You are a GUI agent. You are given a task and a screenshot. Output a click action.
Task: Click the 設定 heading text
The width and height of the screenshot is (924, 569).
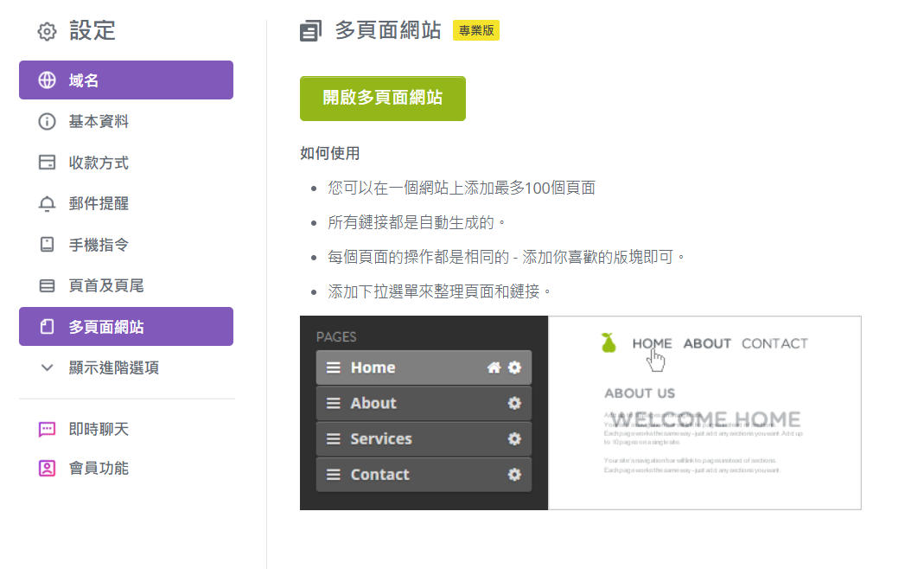[x=92, y=30]
